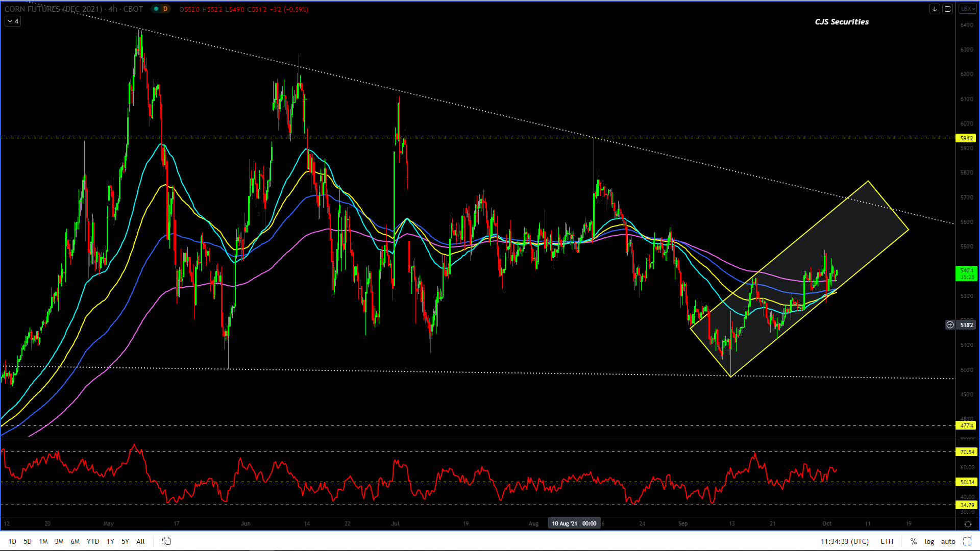Click the go-to-date calendar icon
Screen dimensions: 980x551
click(166, 541)
